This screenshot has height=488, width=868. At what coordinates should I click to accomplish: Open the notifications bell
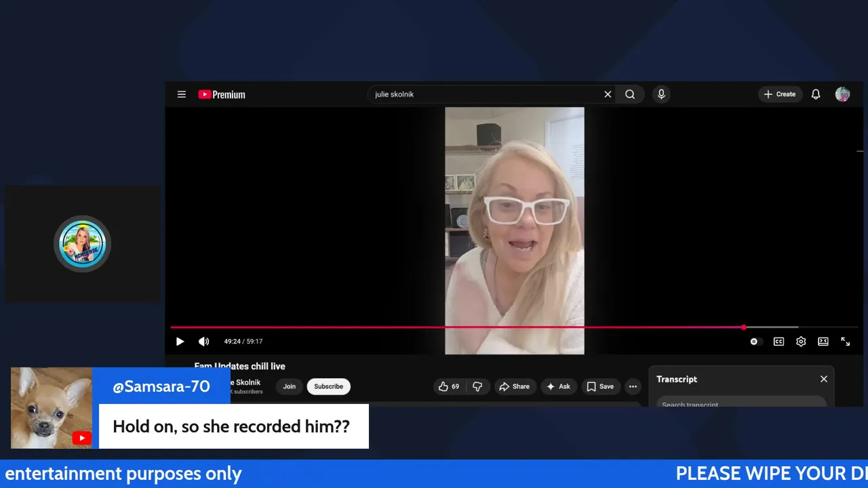(816, 94)
